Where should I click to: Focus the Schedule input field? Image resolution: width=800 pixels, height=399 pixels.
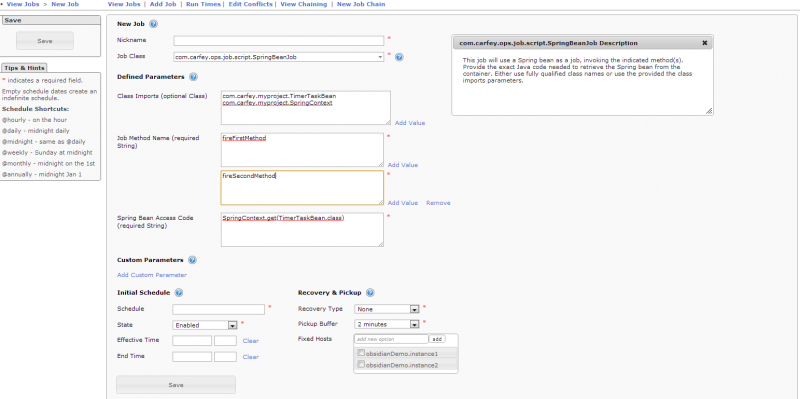tap(219, 309)
